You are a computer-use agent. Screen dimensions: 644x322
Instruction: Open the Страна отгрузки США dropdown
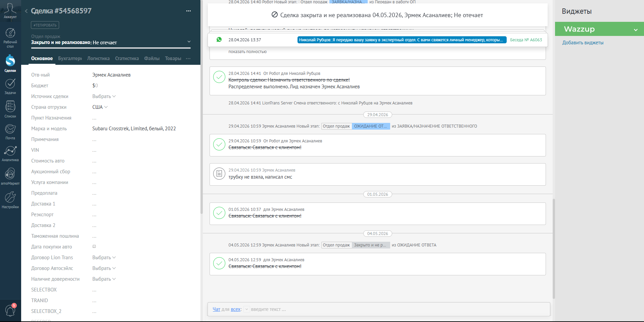(x=100, y=107)
